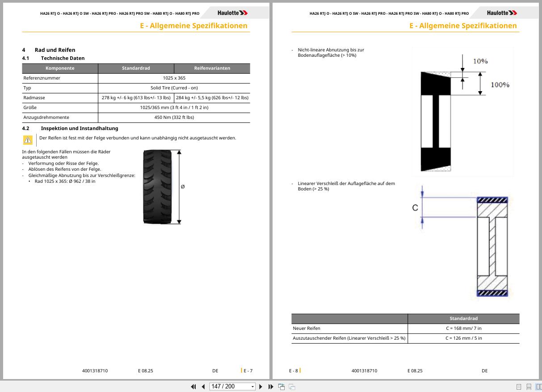The image size is (542, 392).
Task: Click document number 4001318710 on left page
Action: coord(95,371)
